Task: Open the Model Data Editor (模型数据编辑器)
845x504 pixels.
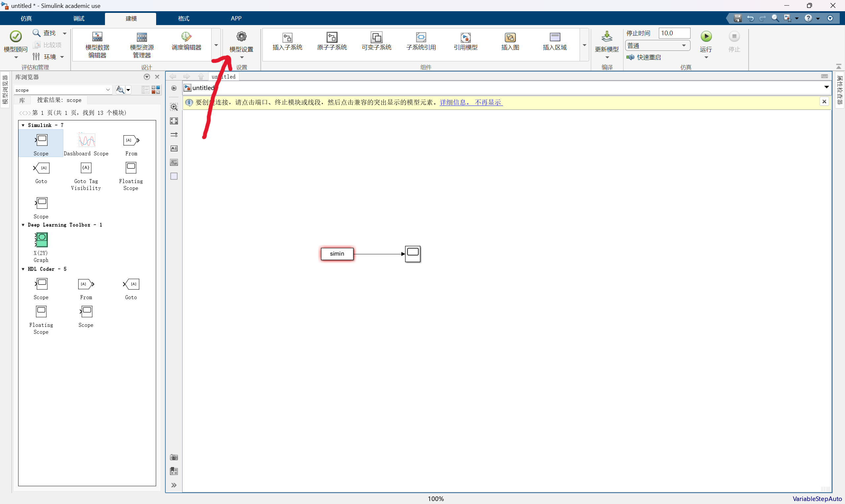Action: point(97,44)
